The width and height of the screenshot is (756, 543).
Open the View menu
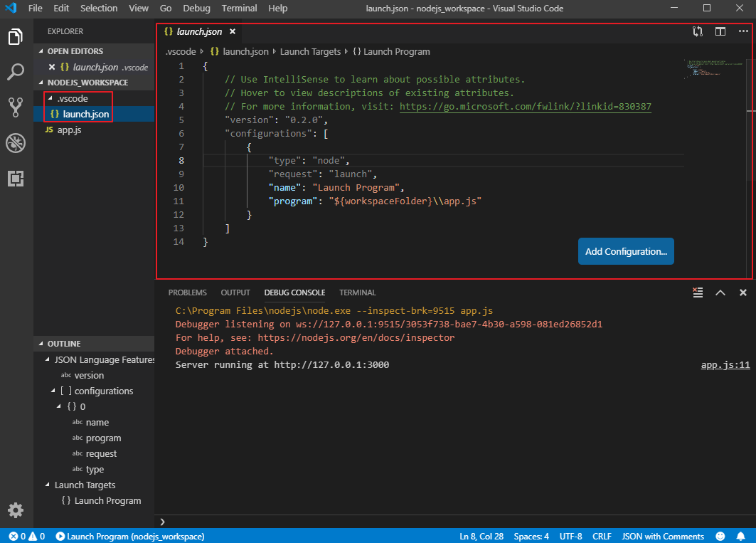point(139,9)
